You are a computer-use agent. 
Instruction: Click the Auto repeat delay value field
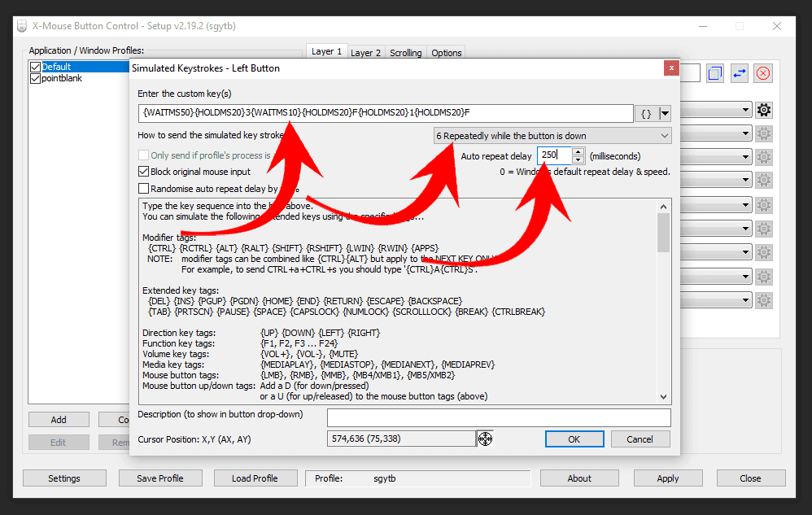coord(554,155)
